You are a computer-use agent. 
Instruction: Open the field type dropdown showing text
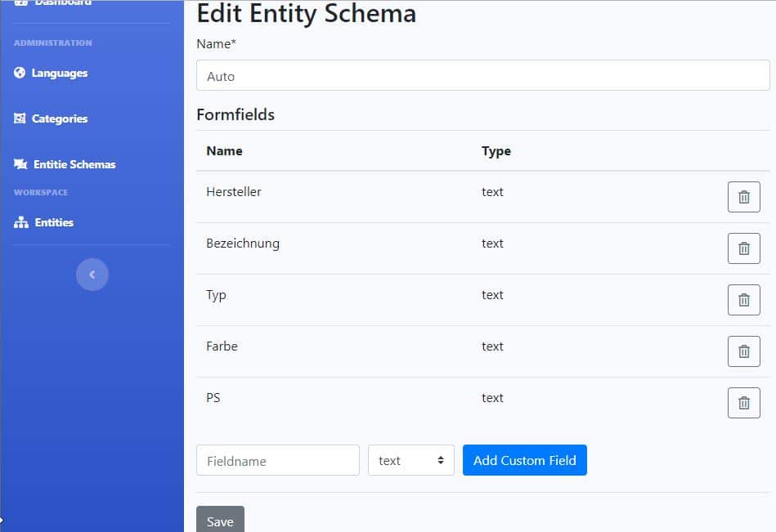410,460
